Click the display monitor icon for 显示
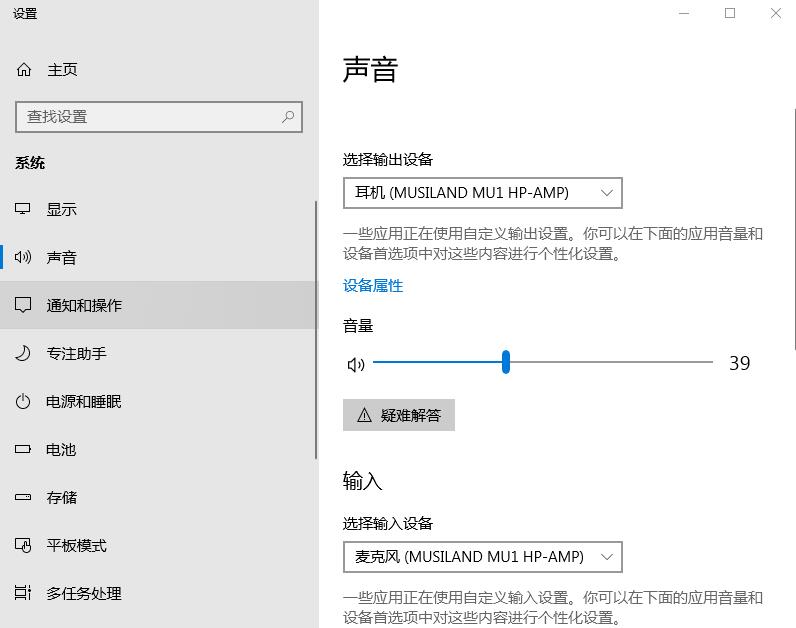Viewport: 796px width, 628px height. (x=23, y=209)
